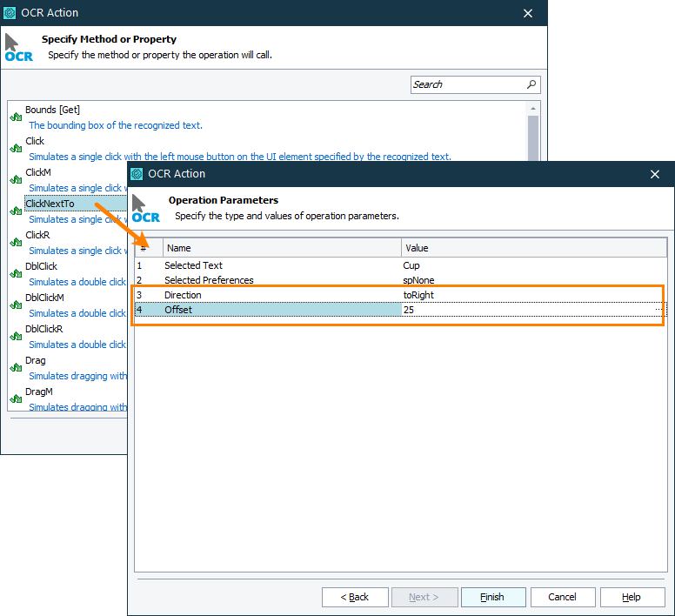
Task: Click method icon beside DragM entry
Action: pos(16,399)
